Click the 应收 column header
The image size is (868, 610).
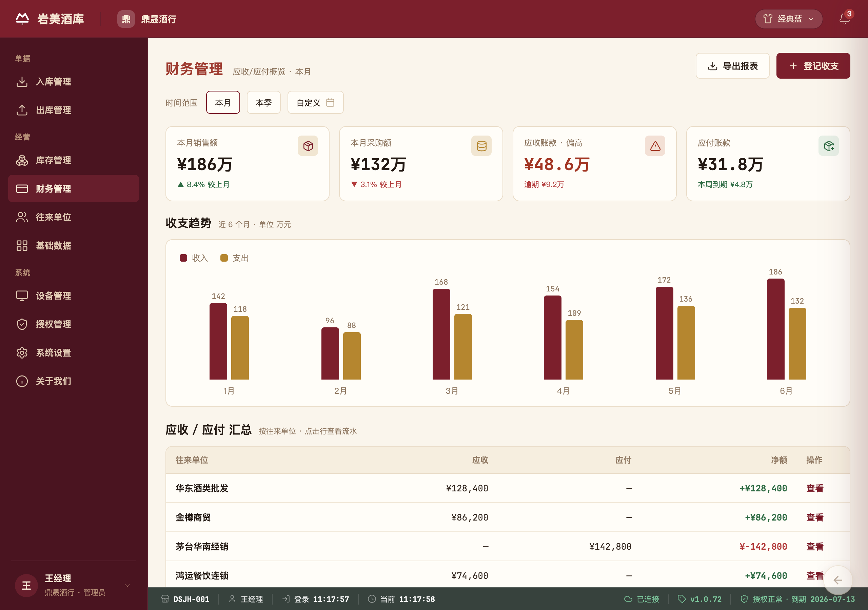480,460
